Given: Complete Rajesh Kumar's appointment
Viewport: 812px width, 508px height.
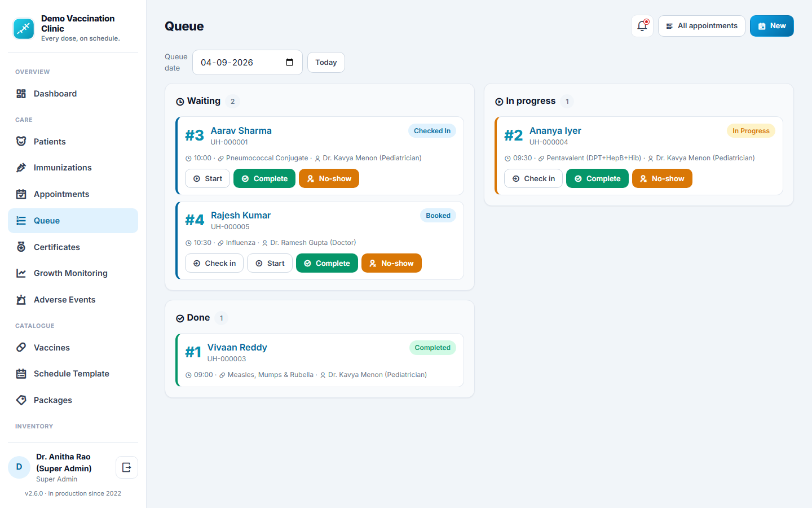Looking at the screenshot, I should click(x=327, y=263).
